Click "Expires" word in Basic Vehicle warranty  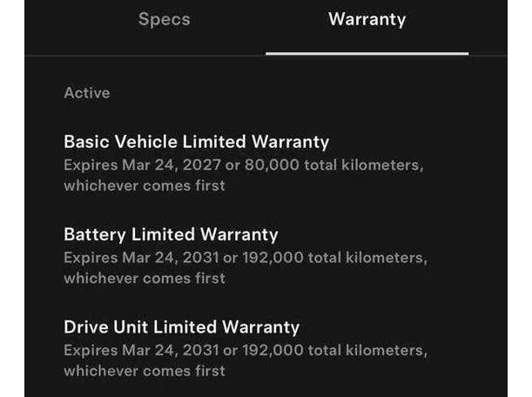88,165
